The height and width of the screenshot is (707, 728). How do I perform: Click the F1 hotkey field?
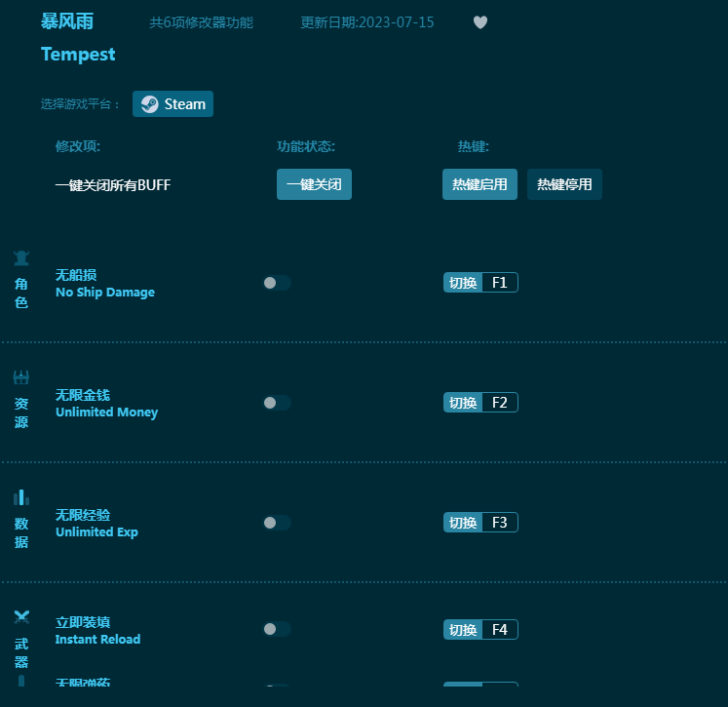(499, 283)
